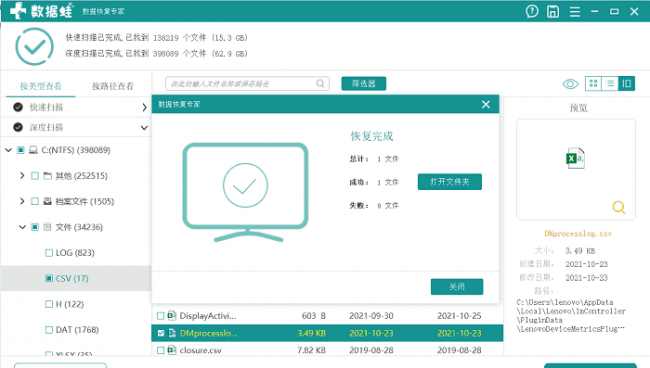
Task: Open the hamburger menu in title bar
Action: pos(575,12)
